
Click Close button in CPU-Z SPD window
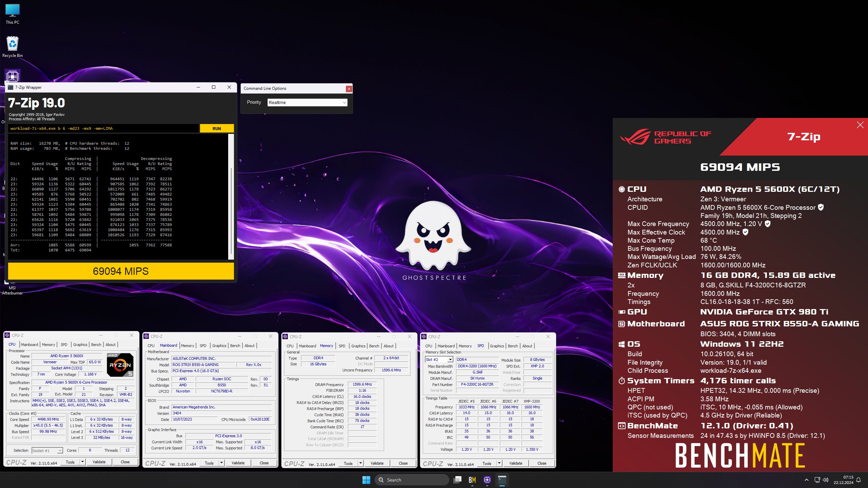click(x=542, y=463)
